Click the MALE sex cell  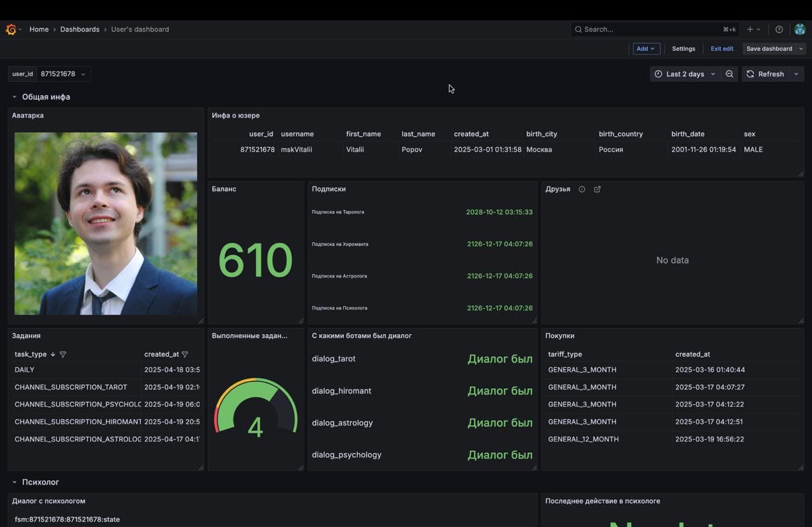pos(754,150)
